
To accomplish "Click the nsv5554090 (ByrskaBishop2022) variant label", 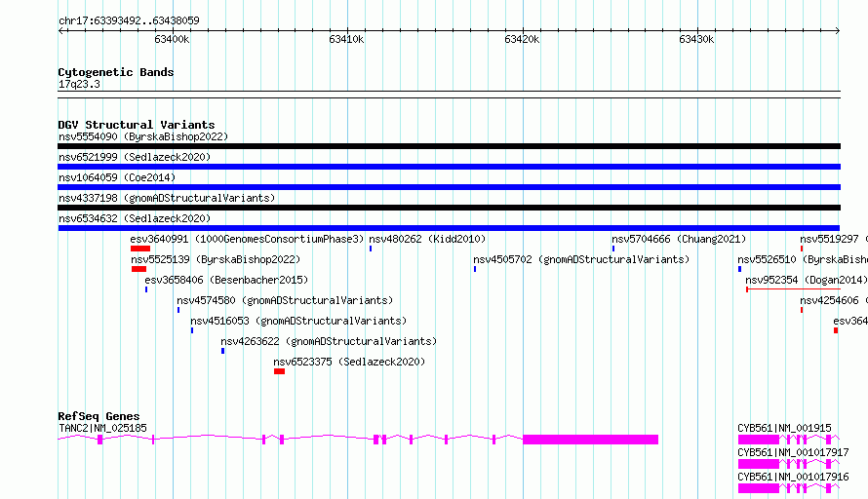I will coord(143,136).
